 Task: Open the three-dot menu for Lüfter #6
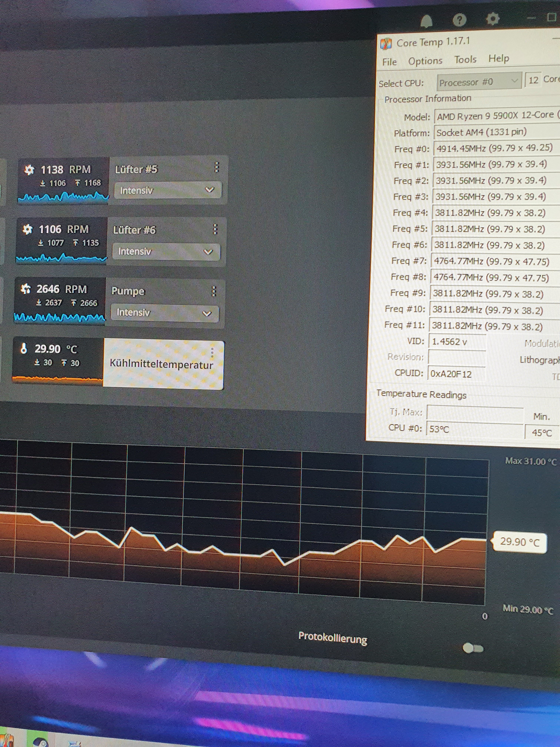coord(215,229)
